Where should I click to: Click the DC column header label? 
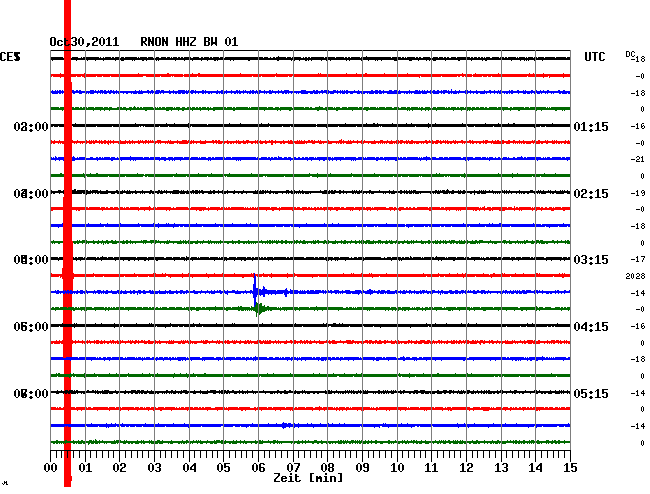[630, 55]
